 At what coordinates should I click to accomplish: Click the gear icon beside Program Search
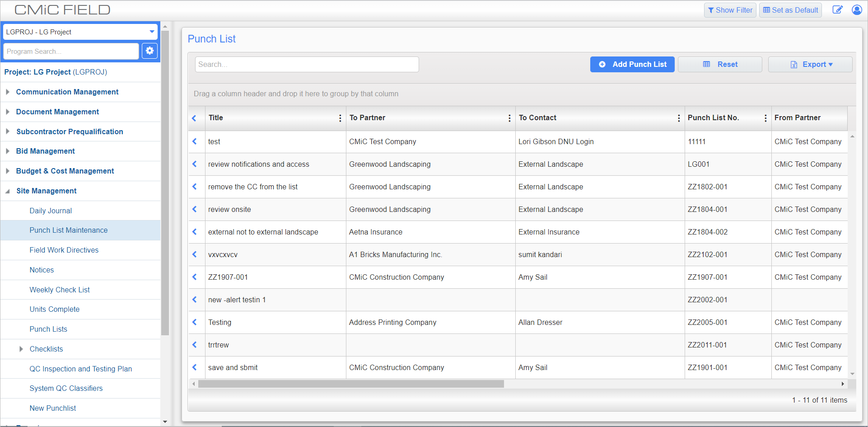click(149, 51)
